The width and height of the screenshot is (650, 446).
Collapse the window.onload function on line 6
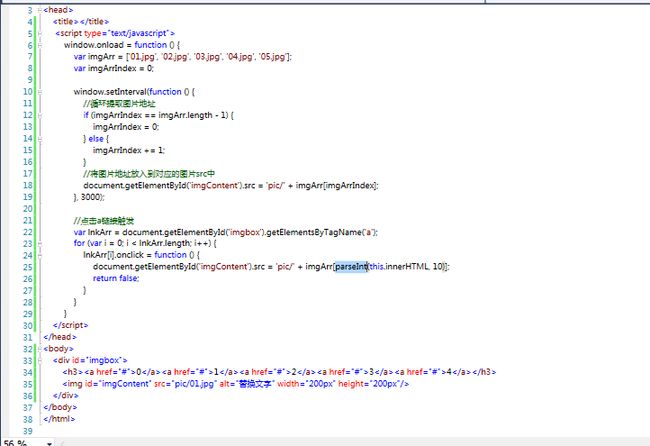[x=40, y=45]
